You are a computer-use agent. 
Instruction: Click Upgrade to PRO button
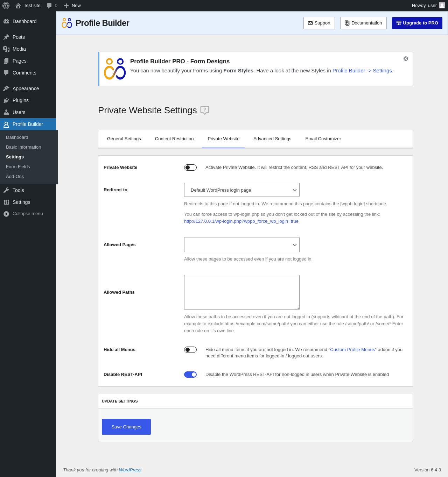(x=417, y=23)
